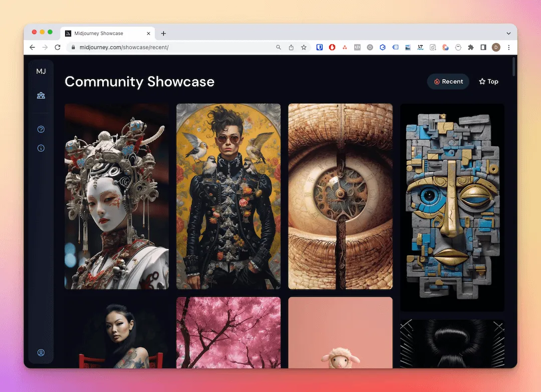Bookmark this page with the star icon
541x392 pixels.
[x=304, y=47]
